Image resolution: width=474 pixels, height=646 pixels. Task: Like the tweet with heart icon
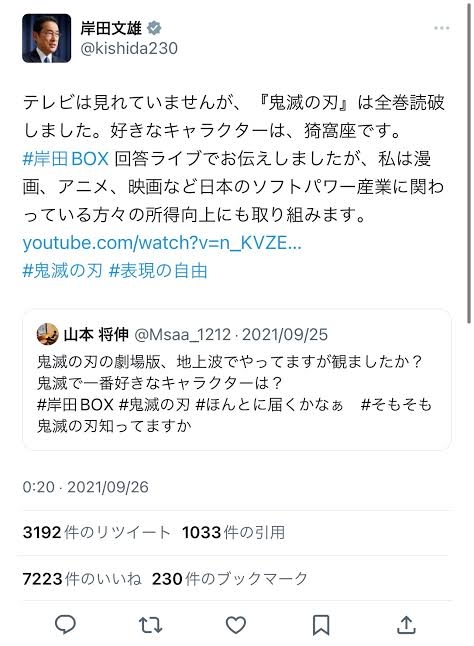click(x=236, y=625)
